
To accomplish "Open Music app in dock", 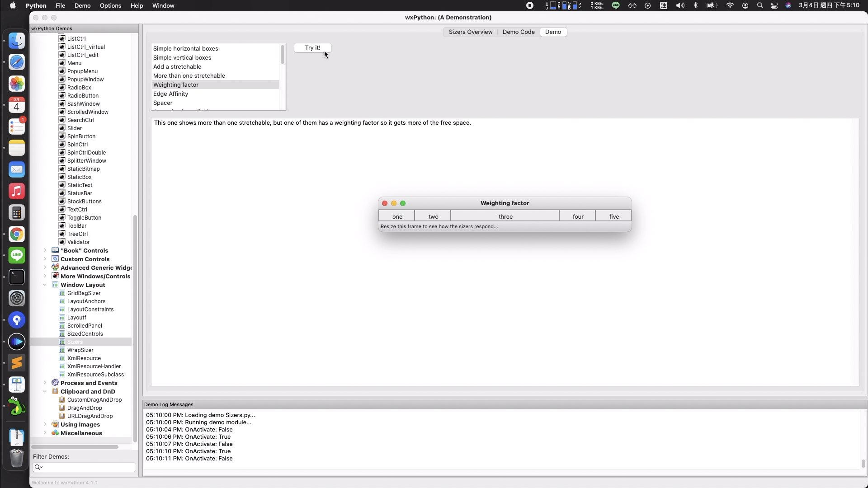I will point(17,191).
